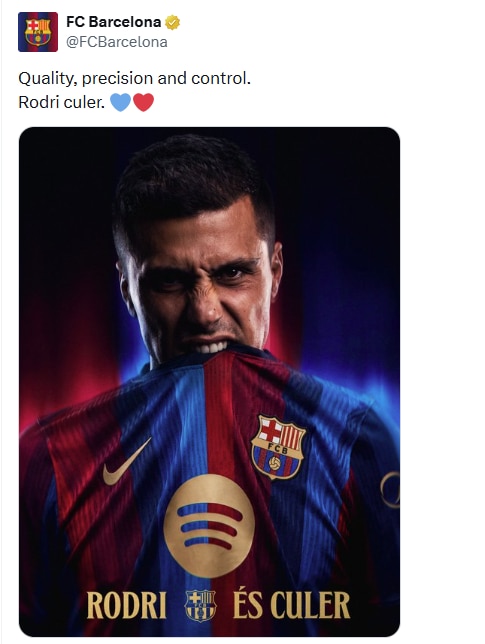The height and width of the screenshot is (644, 485).
Task: Open the FC Barcelona display name link
Action: (x=114, y=22)
